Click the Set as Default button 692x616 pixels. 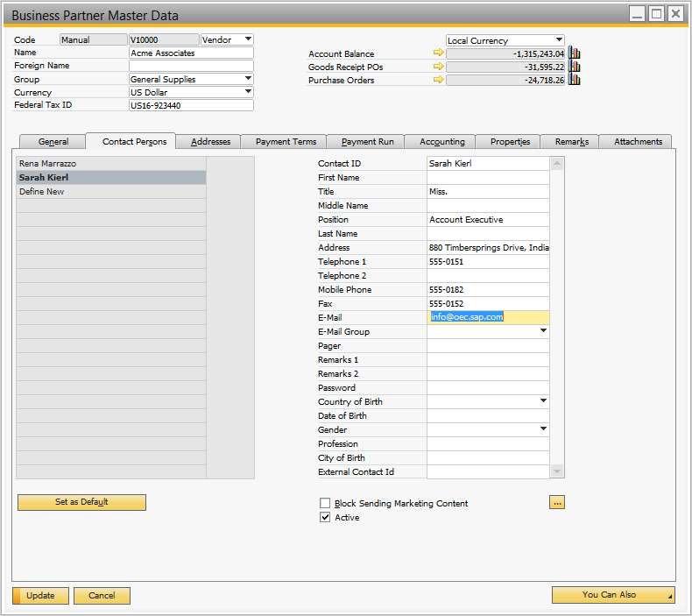pos(81,502)
